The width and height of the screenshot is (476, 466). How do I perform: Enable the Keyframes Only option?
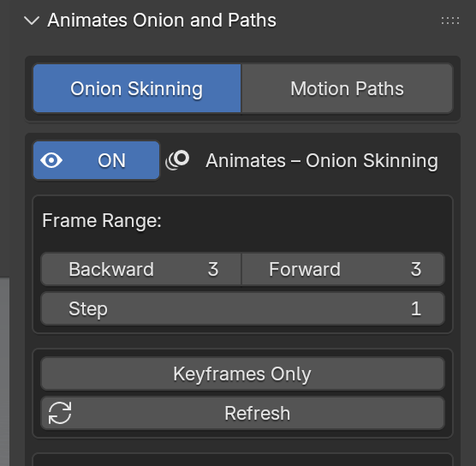pyautogui.click(x=242, y=374)
